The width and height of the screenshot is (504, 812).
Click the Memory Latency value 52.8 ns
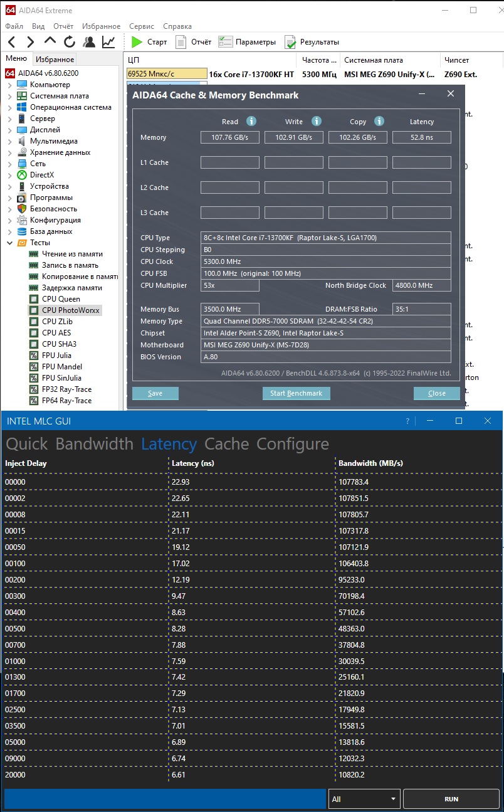(x=422, y=137)
